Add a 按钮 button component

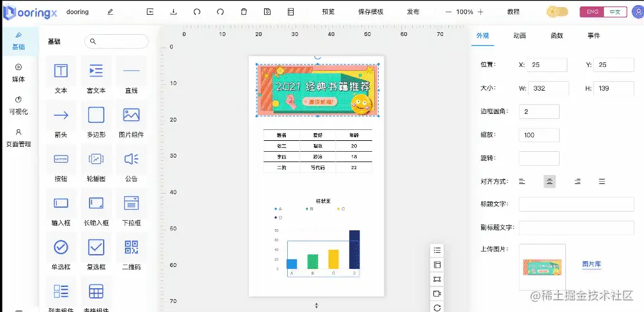[x=61, y=164]
